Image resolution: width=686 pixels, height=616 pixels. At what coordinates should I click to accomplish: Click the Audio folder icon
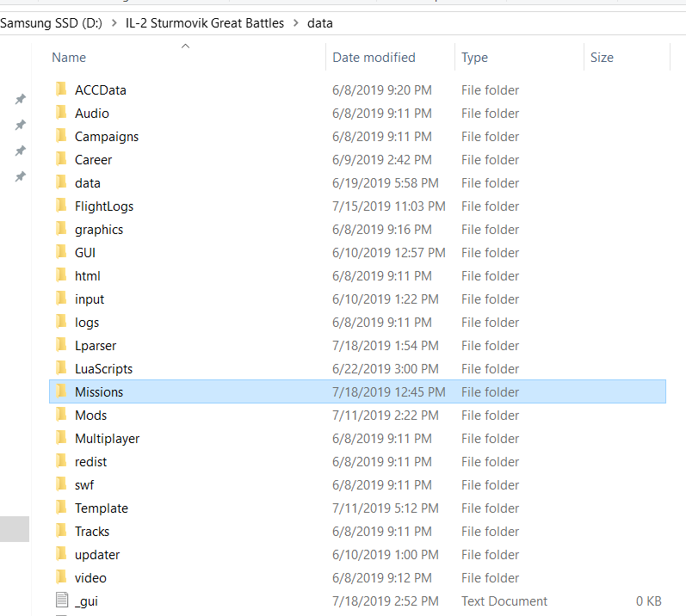point(62,113)
